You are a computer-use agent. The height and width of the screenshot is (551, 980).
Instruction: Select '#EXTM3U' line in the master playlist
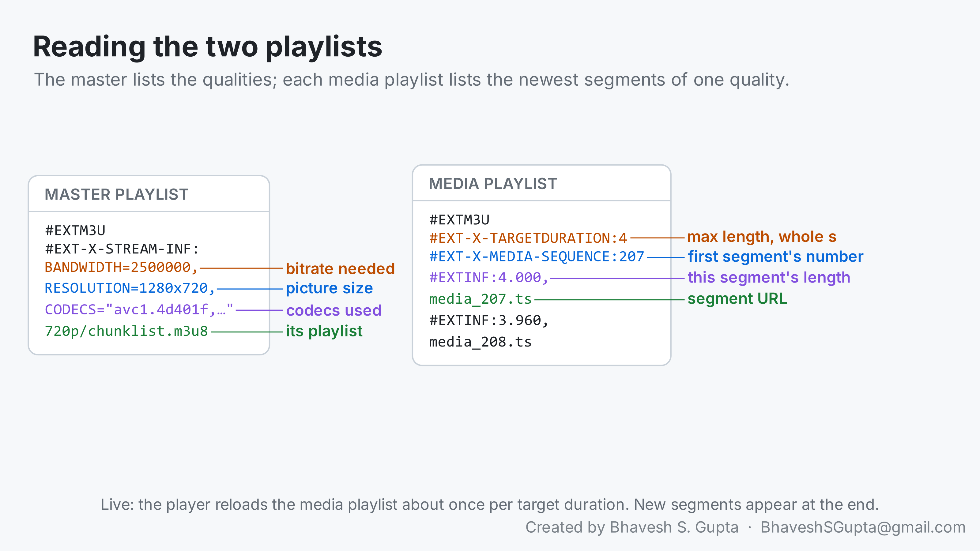(75, 231)
